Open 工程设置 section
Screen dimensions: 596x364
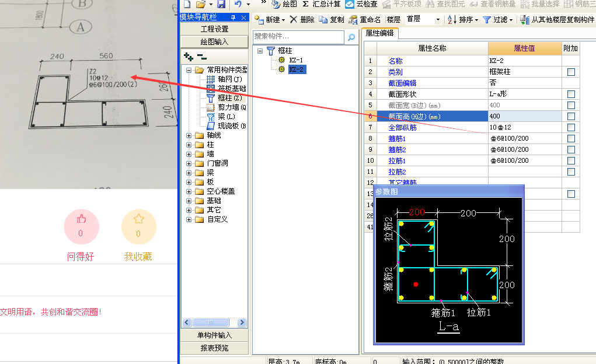point(214,29)
